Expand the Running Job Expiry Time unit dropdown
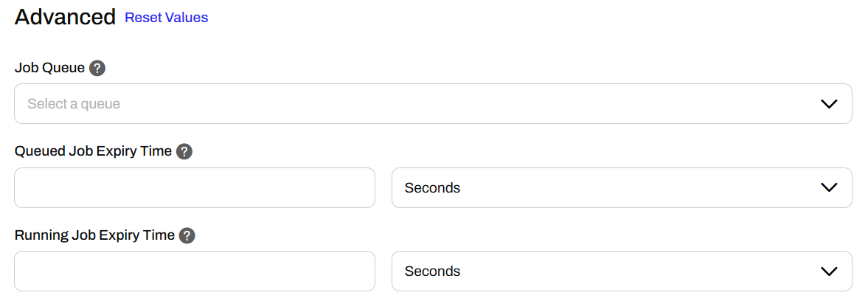This screenshot has width=868, height=301. point(622,271)
